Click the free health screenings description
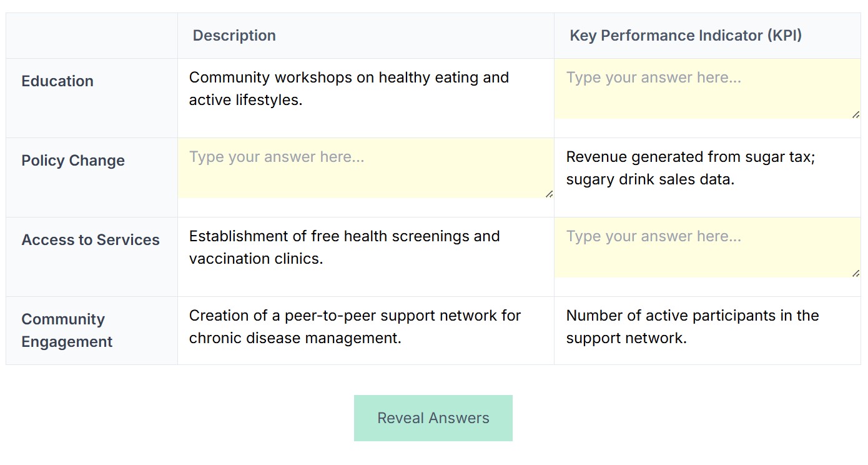Viewport: 868px width, 465px height. [345, 247]
